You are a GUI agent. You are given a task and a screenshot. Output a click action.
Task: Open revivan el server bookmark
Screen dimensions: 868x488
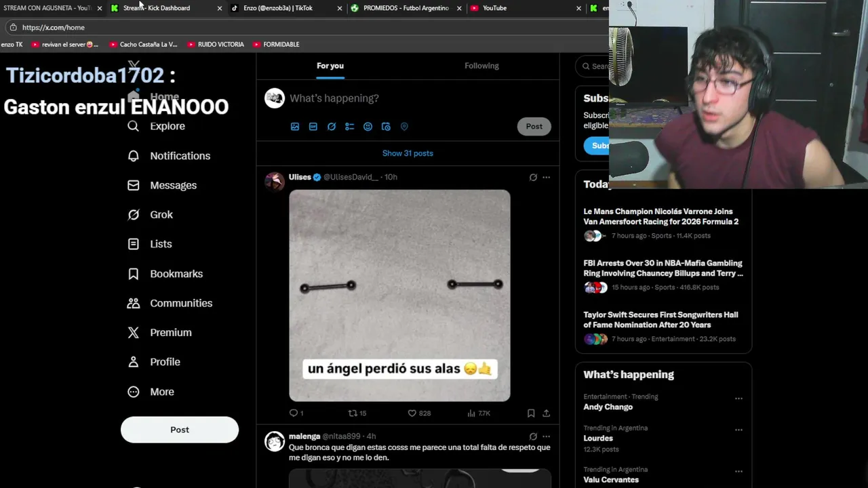(65, 45)
